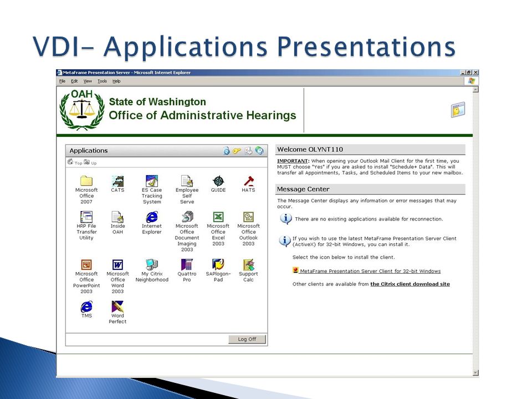This screenshot has width=532, height=399.
Task: Open the Help menu
Action: click(116, 81)
